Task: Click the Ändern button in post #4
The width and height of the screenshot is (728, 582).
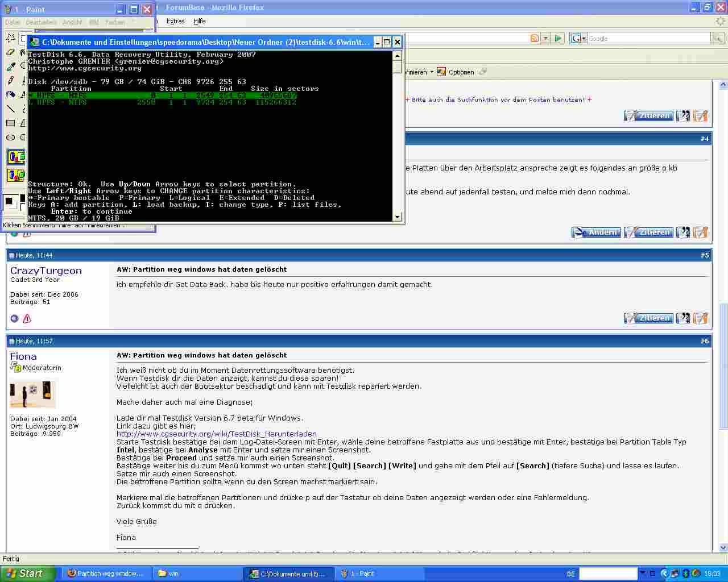Action: (596, 232)
